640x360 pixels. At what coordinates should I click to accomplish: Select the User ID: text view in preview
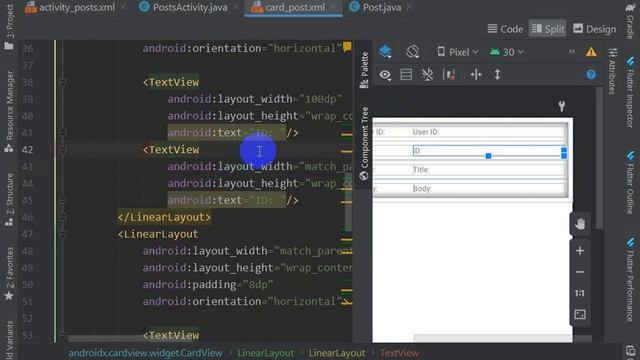click(488, 132)
